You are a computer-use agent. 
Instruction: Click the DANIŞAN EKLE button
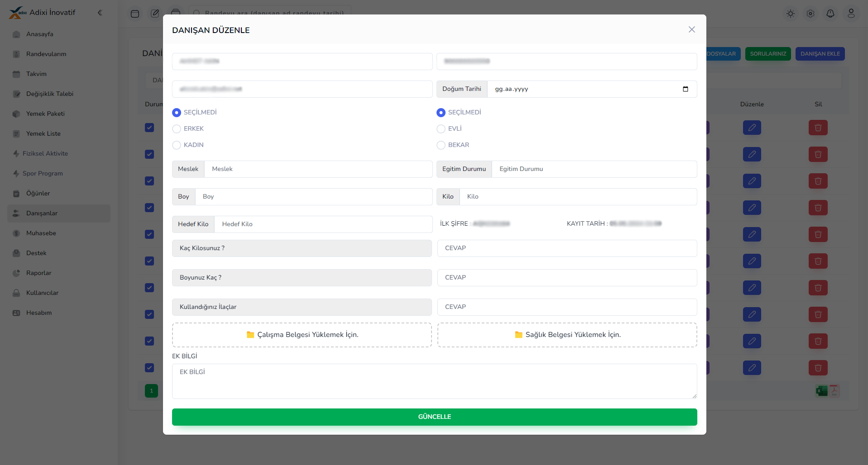coord(820,54)
